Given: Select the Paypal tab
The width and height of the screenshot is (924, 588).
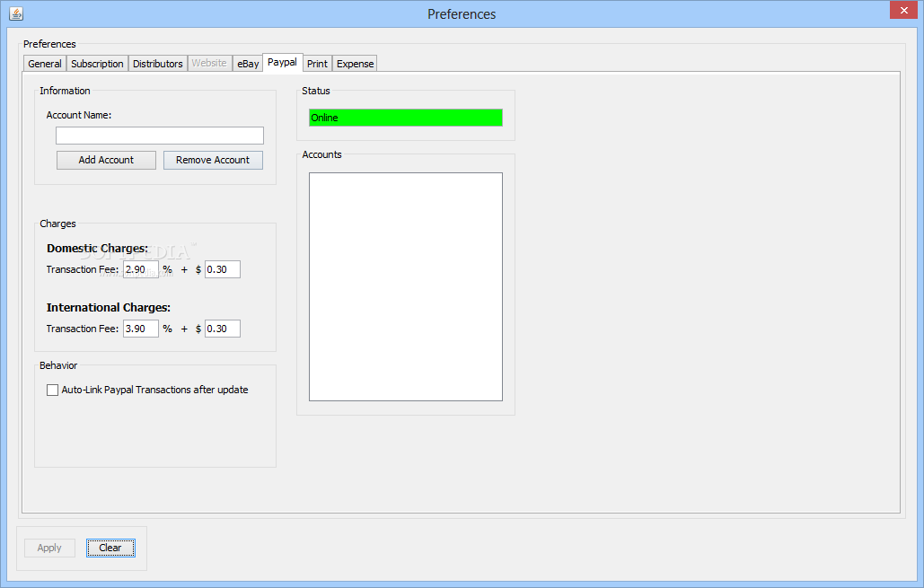Looking at the screenshot, I should pos(282,62).
